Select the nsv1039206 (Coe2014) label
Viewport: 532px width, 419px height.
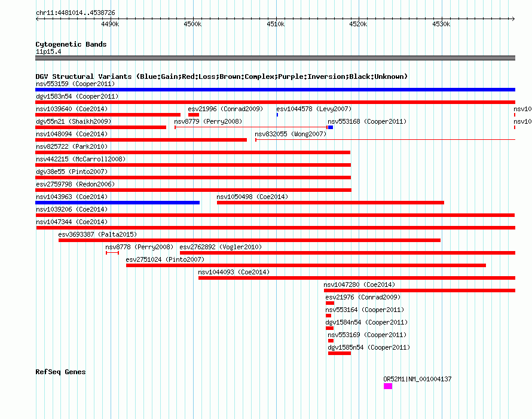point(72,209)
